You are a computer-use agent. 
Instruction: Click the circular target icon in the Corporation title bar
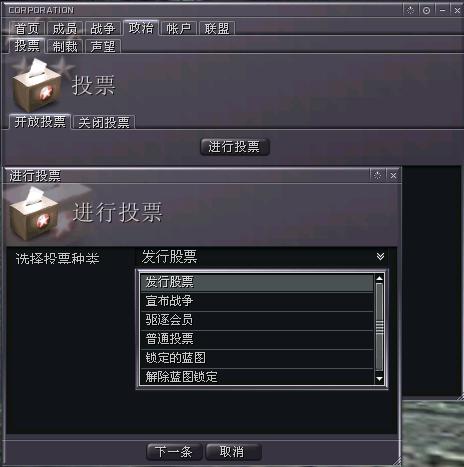click(426, 10)
